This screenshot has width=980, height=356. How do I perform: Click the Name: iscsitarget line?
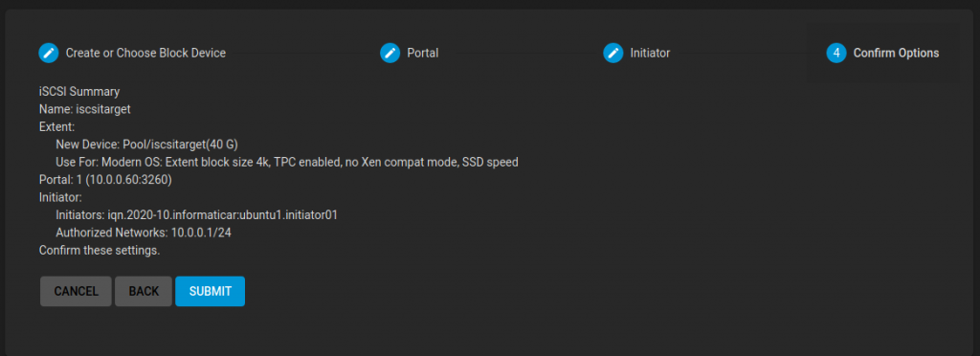pos(84,109)
